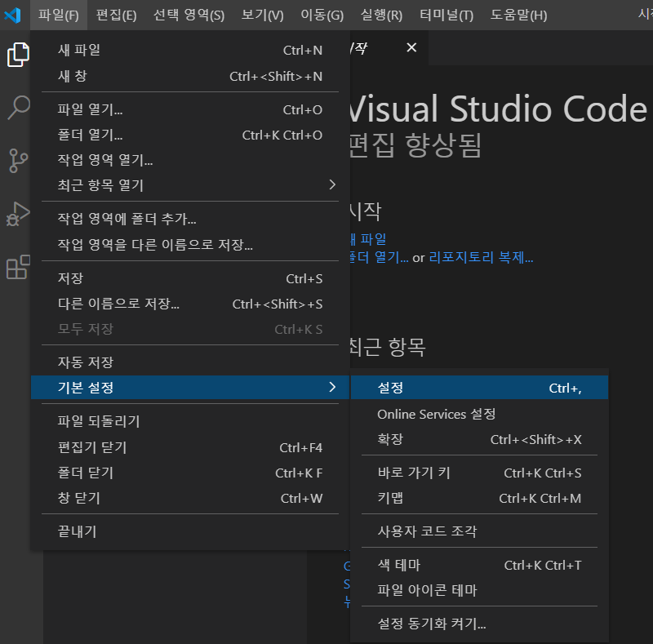Open the 이동(G) menu

tap(322, 15)
